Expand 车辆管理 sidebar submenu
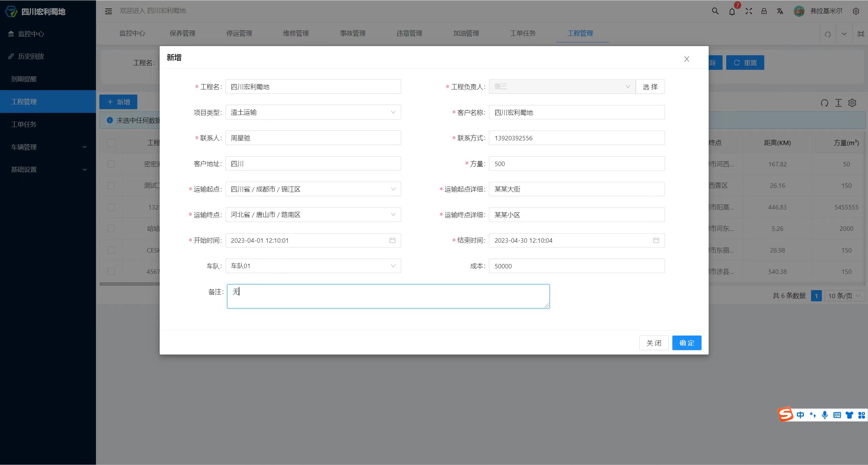Image resolution: width=868 pixels, height=465 pixels. (x=48, y=147)
